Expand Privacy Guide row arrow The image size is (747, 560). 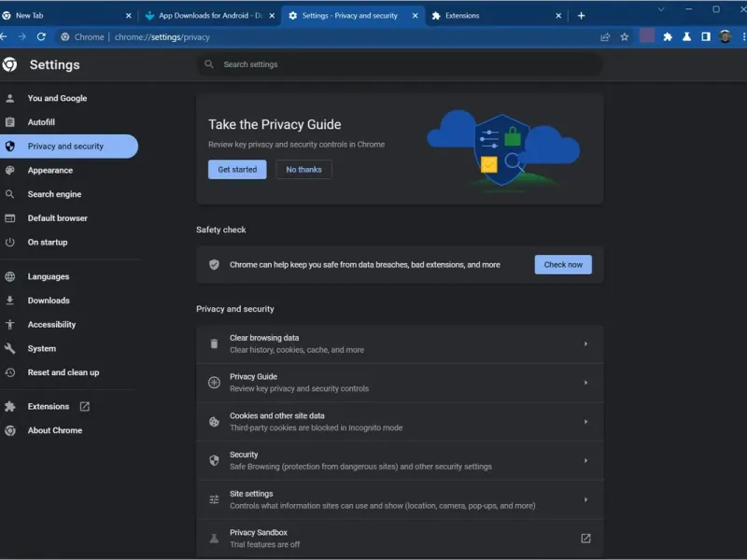click(585, 383)
